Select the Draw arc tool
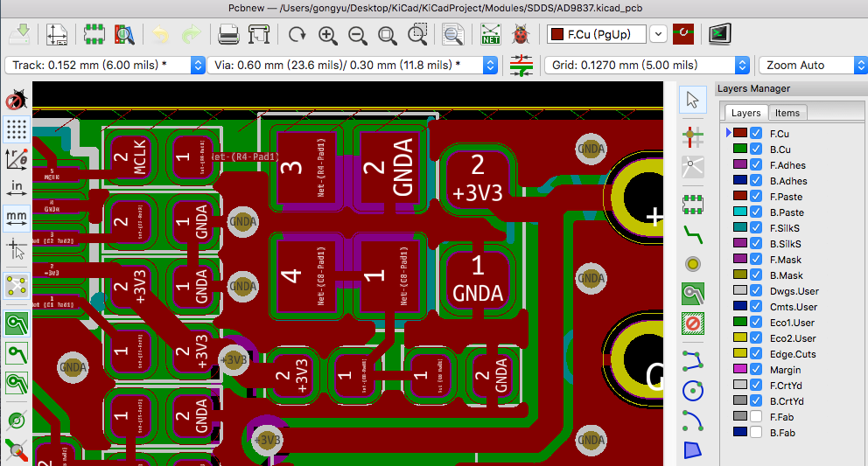 click(x=692, y=421)
